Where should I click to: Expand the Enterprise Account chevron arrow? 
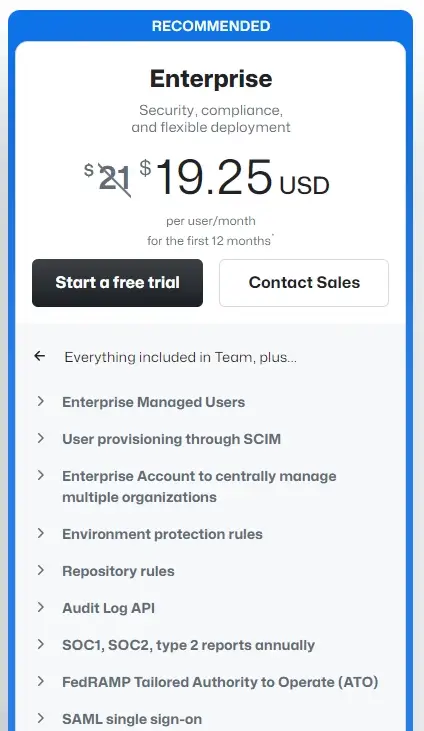point(41,475)
